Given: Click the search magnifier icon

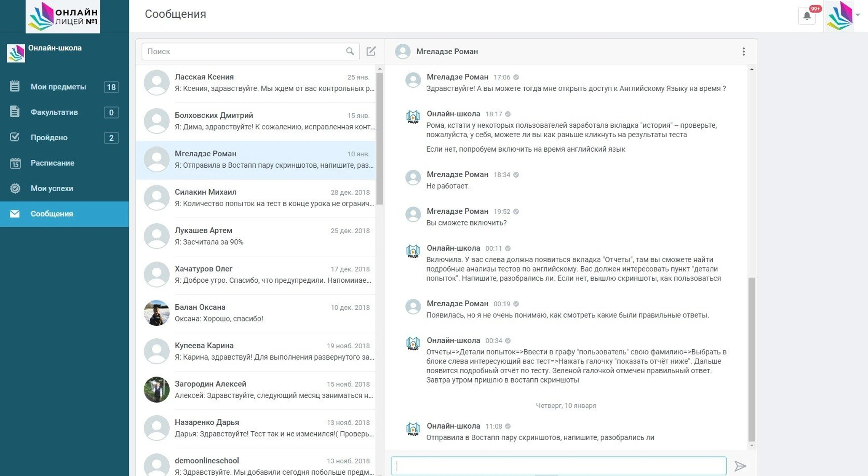Looking at the screenshot, I should (350, 51).
